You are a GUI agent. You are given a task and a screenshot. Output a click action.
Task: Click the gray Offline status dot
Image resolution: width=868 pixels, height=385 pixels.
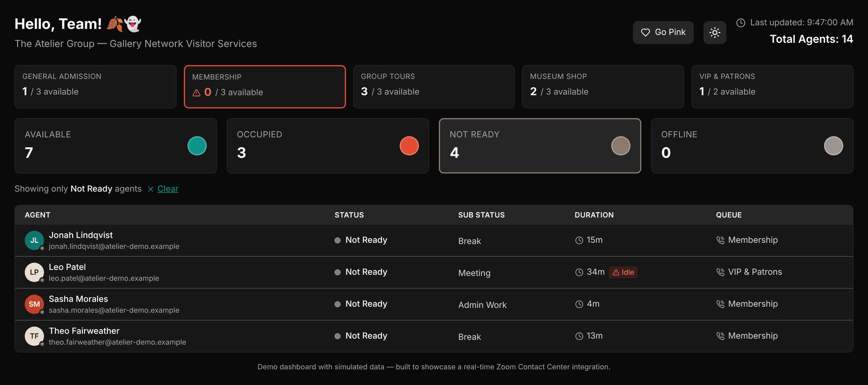click(x=833, y=146)
